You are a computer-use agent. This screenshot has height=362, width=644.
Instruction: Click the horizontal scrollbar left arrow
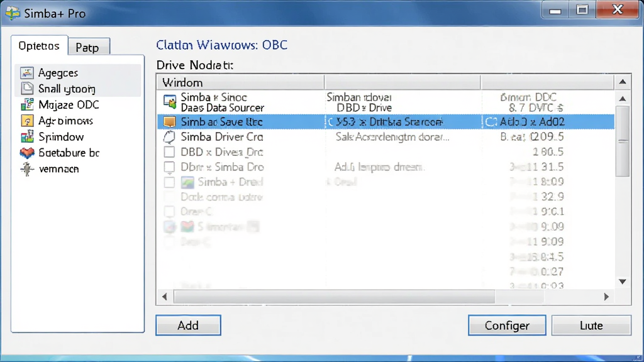165,297
